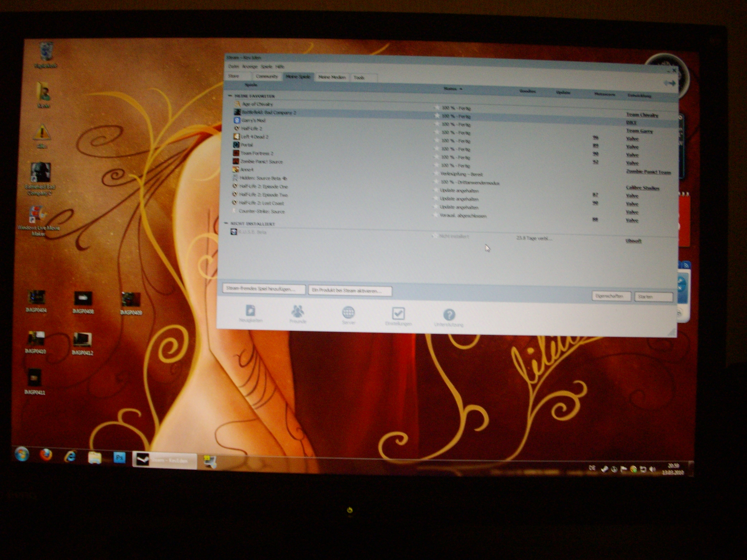Select Hidden: Source Beta 4b row
747x560 pixels.
click(263, 178)
